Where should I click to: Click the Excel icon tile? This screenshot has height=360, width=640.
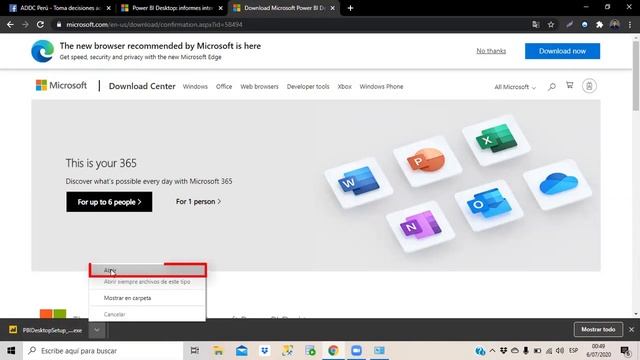coord(496,139)
